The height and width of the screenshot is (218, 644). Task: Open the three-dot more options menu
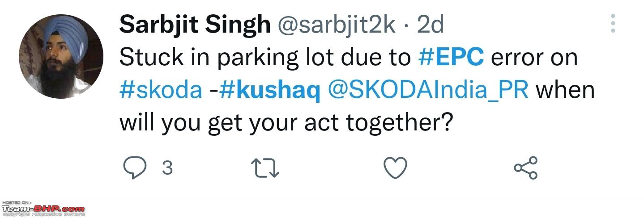(x=613, y=23)
